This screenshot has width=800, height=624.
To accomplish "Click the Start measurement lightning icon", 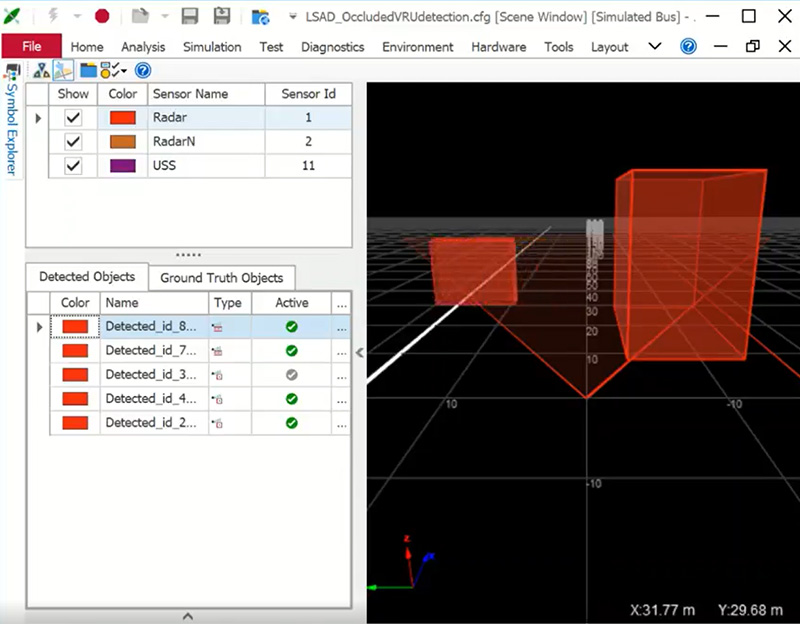I will pos(53,16).
